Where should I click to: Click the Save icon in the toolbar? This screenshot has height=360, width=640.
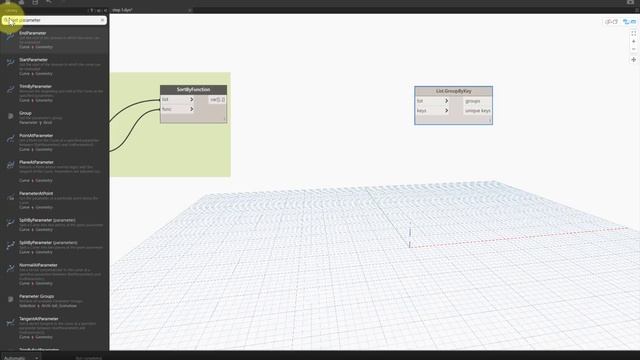[35, 2]
